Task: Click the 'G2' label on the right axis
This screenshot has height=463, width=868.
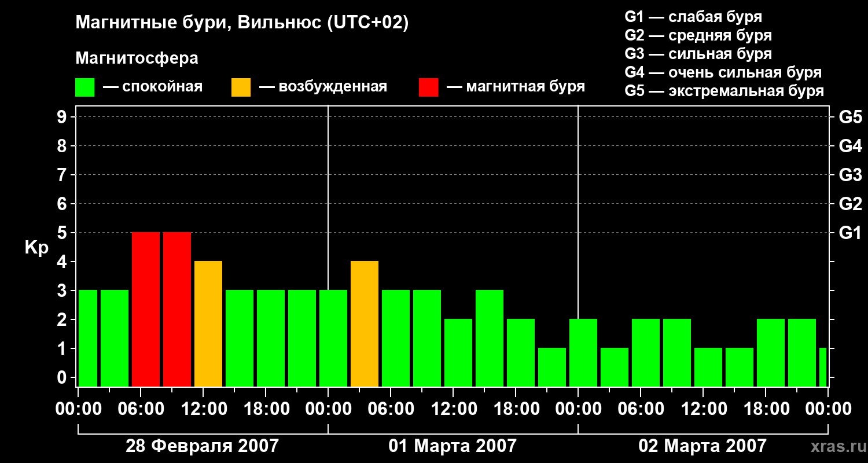Action: 850,204
